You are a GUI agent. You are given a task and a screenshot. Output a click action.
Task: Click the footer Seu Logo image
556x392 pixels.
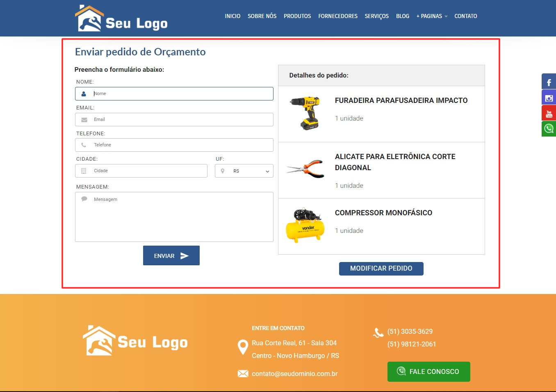(x=135, y=341)
